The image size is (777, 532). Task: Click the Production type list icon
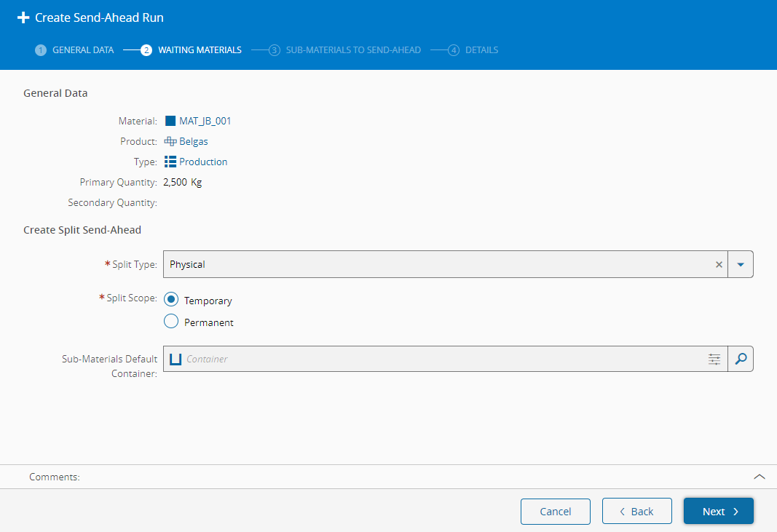[x=170, y=162]
